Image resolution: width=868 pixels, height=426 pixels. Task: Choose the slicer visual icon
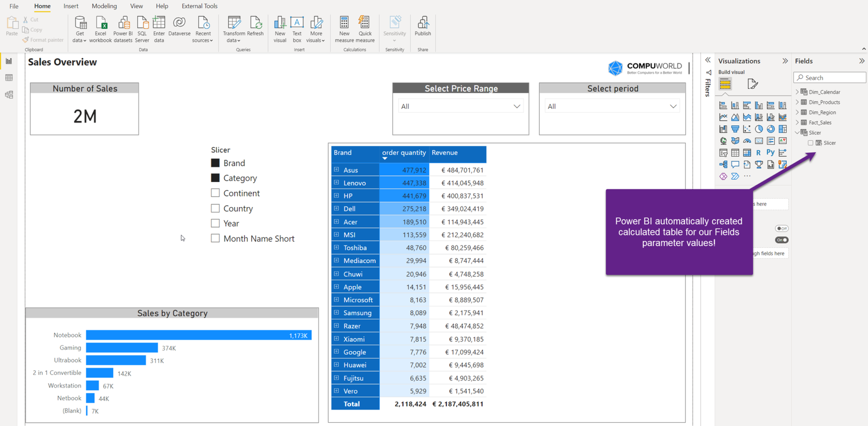[x=723, y=153]
